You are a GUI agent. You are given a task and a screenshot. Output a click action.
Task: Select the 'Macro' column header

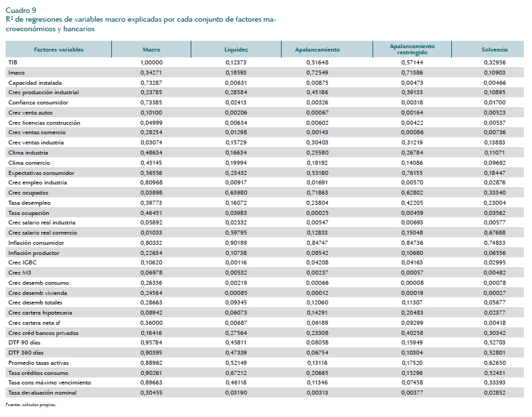pos(151,49)
